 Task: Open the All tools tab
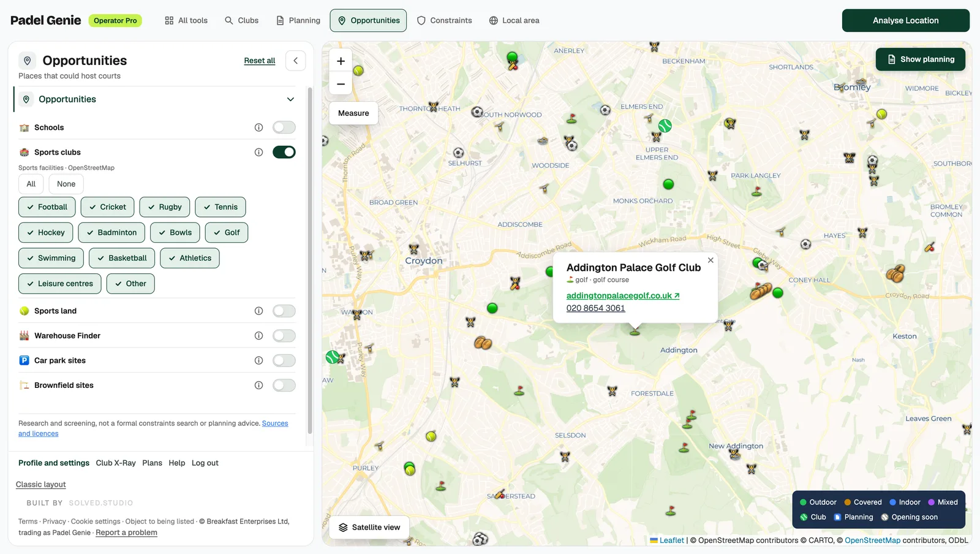point(186,20)
